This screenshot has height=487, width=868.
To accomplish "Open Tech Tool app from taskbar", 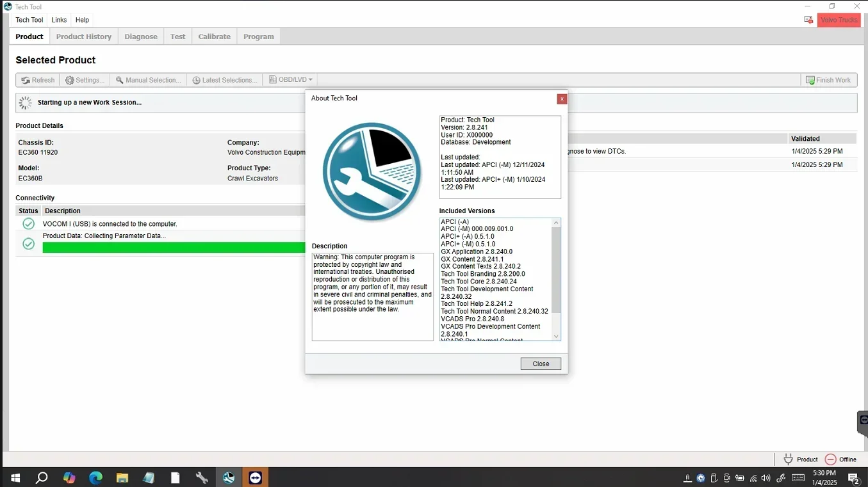I will point(229,477).
